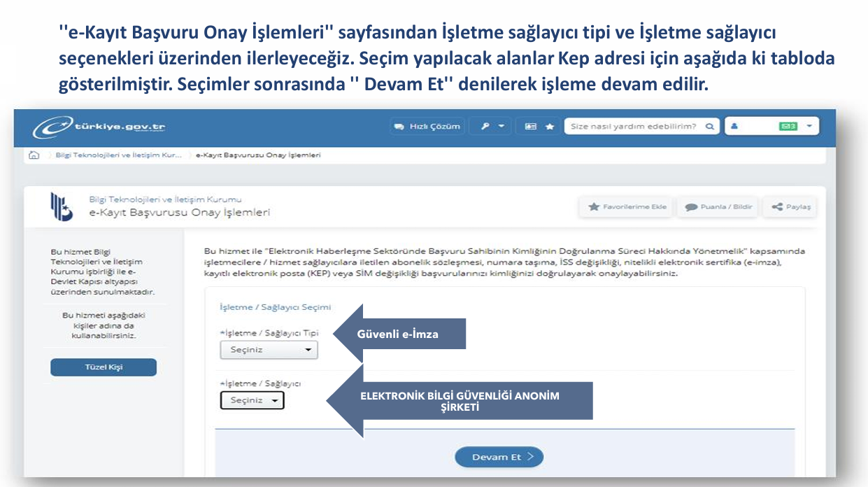
Task: Open the green messages envelope badge
Action: pos(788,127)
